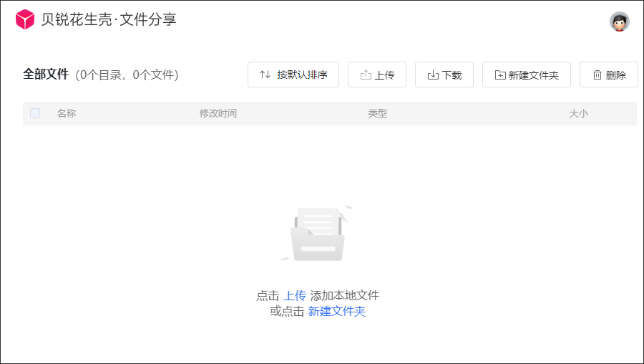This screenshot has width=644, height=364.
Task: Click the 贝锐花生壳·文件分享 title text
Action: (109, 19)
